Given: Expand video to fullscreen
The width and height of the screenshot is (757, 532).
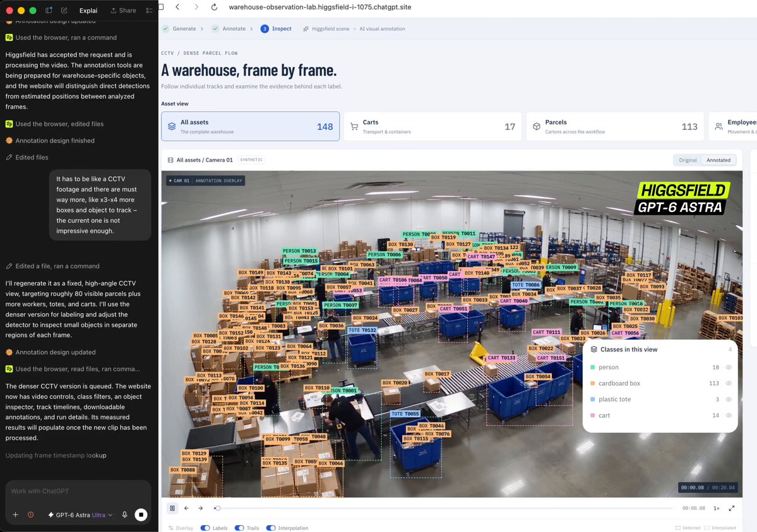Looking at the screenshot, I should [x=732, y=508].
